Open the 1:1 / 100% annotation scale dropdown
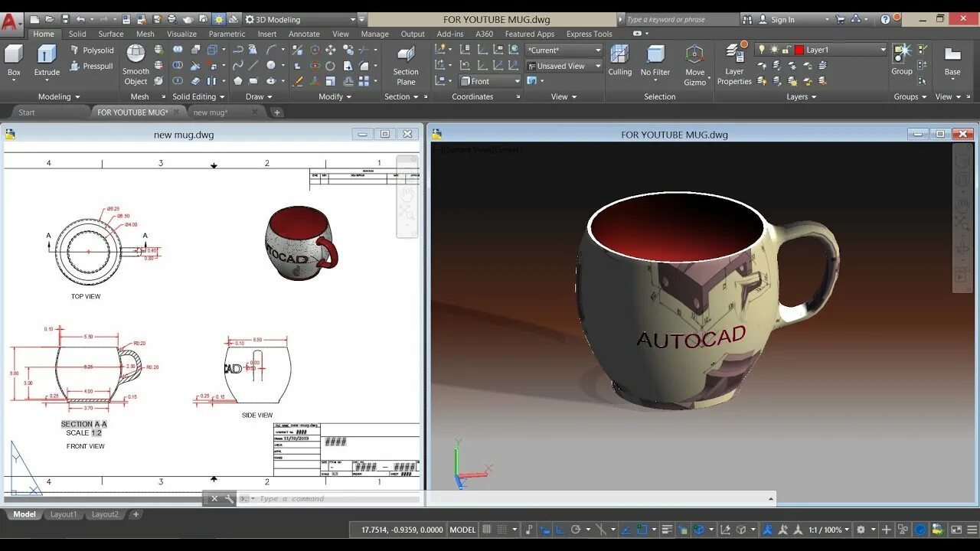The height and width of the screenshot is (551, 980). pos(829,530)
